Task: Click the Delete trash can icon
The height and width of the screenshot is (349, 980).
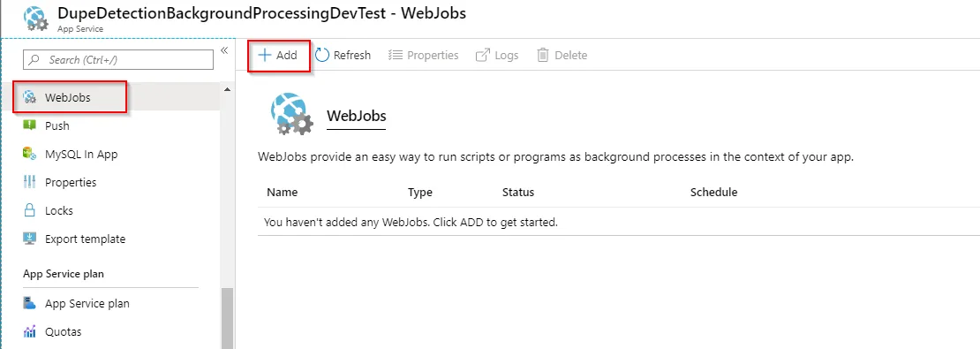Action: (542, 55)
